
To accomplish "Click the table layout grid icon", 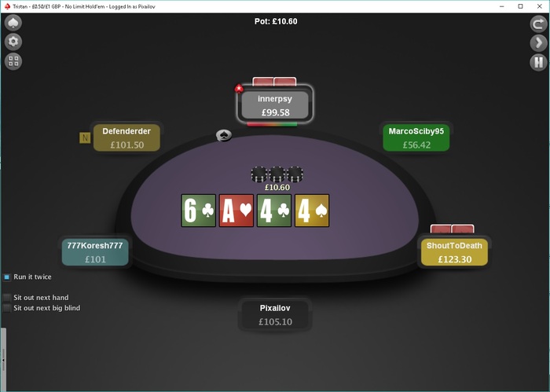I will coord(13,61).
